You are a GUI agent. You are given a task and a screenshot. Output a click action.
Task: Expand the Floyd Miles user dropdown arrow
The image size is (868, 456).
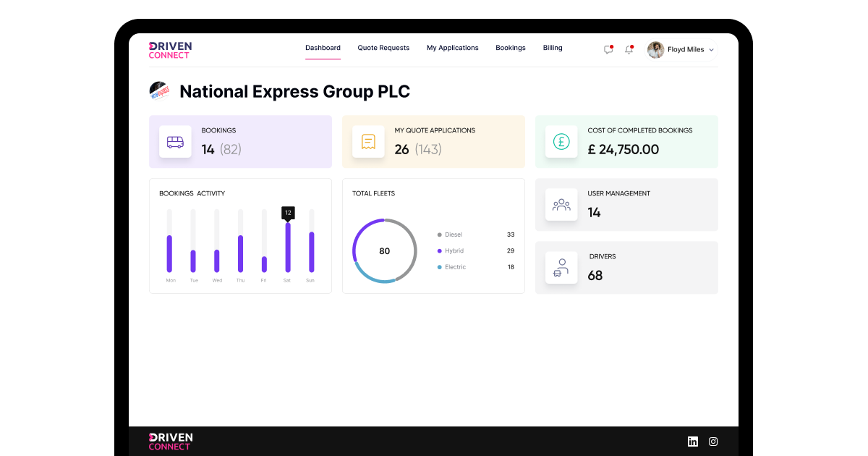click(x=711, y=50)
